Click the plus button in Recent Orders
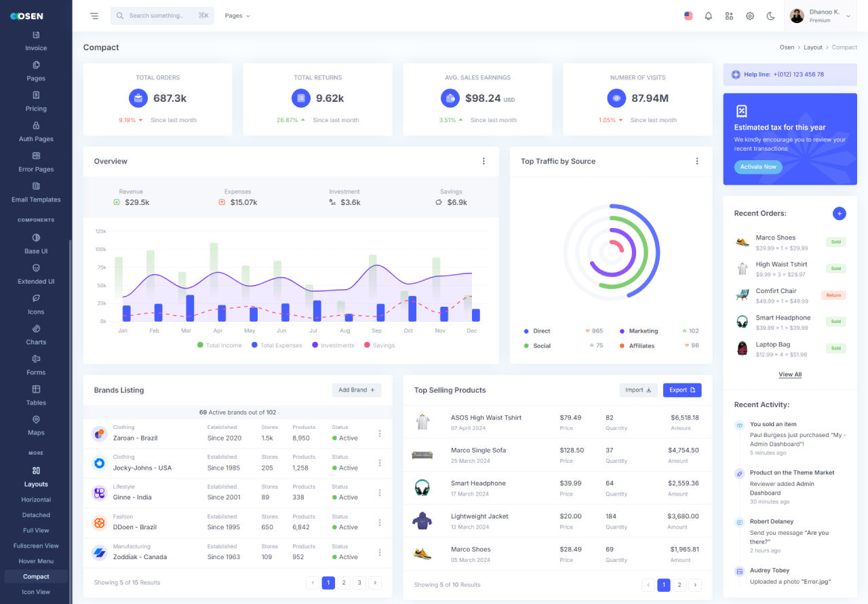 coord(840,213)
